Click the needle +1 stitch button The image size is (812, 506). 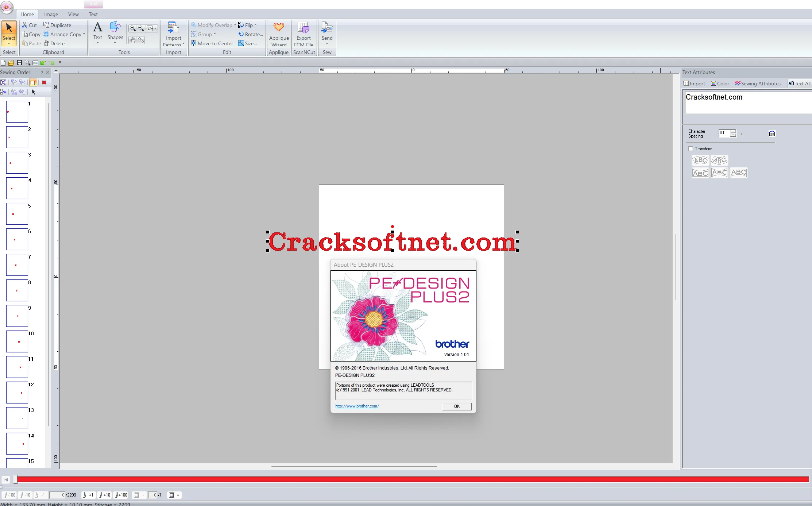[x=88, y=495]
